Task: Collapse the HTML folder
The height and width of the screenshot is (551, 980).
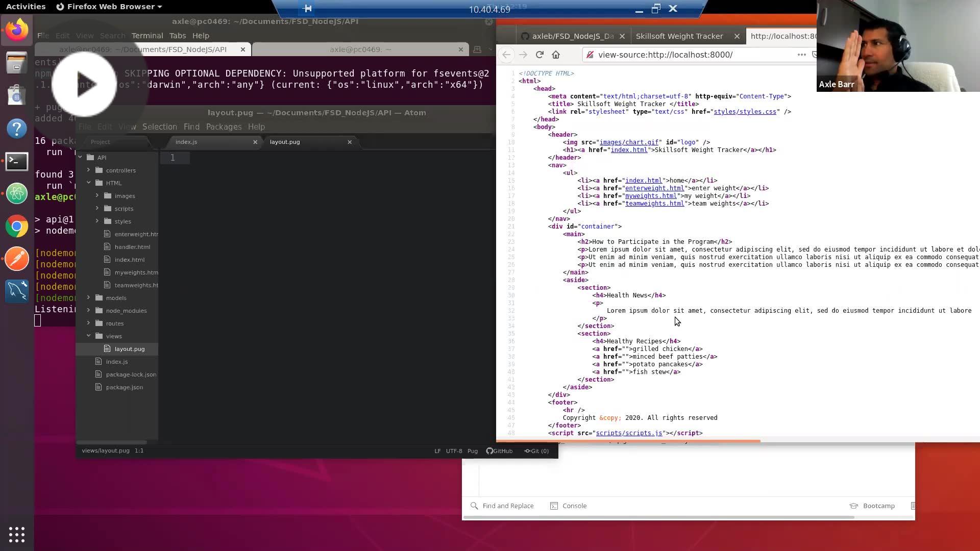Action: (88, 183)
